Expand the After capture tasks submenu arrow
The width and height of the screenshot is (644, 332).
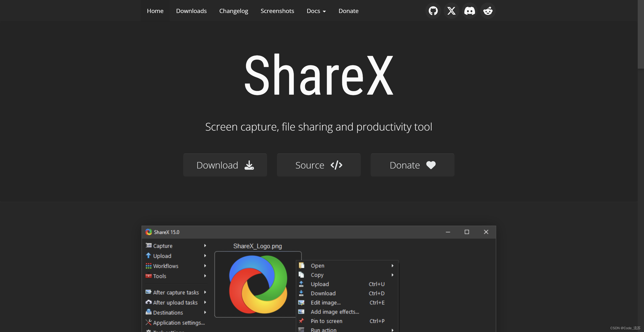[205, 292]
